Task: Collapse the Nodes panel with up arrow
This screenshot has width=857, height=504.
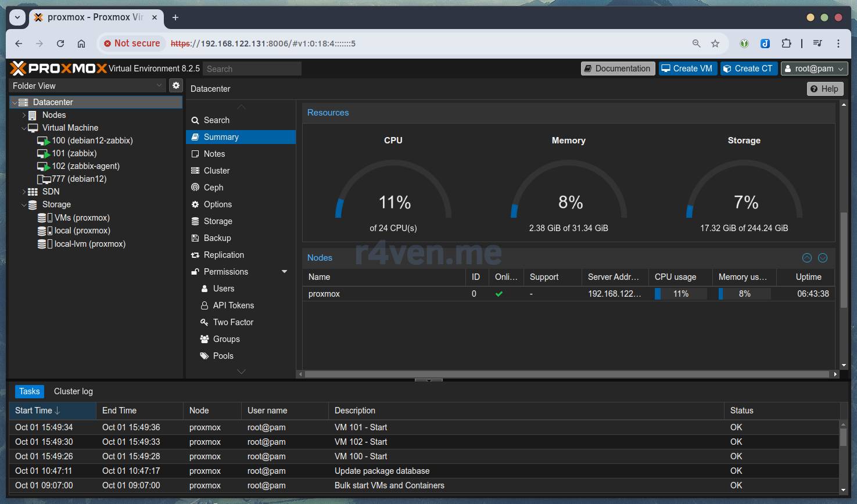Action: pyautogui.click(x=806, y=258)
